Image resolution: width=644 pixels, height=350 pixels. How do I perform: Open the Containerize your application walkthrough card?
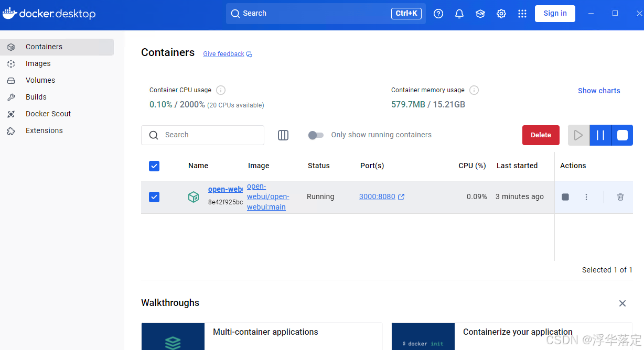coord(512,336)
